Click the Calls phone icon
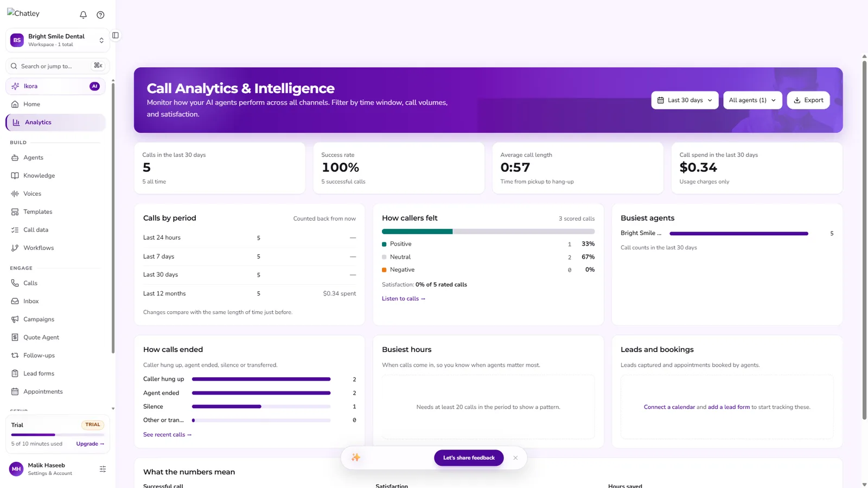This screenshot has width=868, height=488. [15, 283]
